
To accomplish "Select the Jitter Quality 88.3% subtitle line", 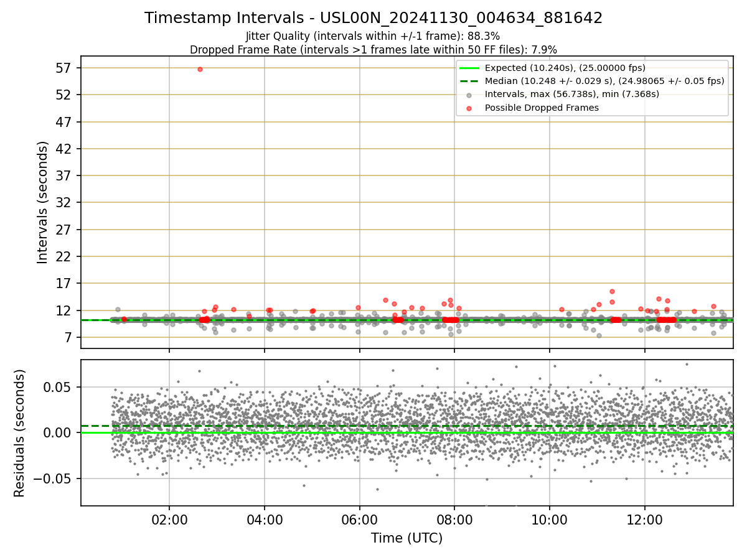I will 373,36.
